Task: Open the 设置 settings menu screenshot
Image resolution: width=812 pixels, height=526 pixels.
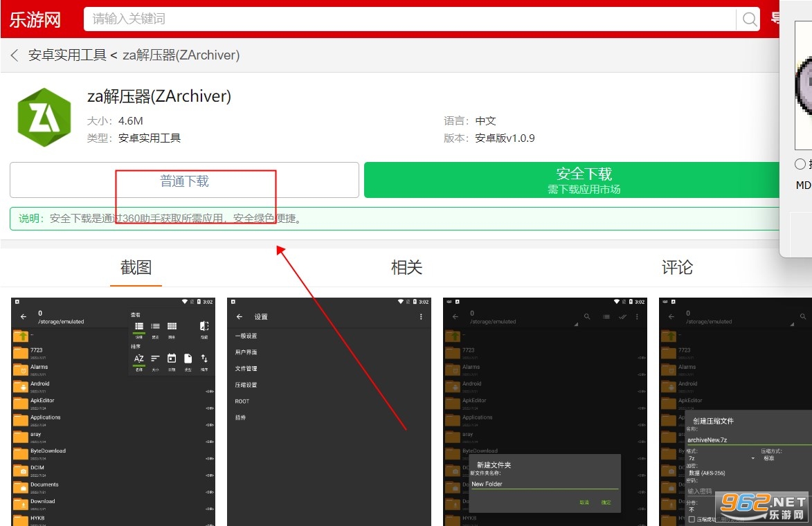Action: 329,412
